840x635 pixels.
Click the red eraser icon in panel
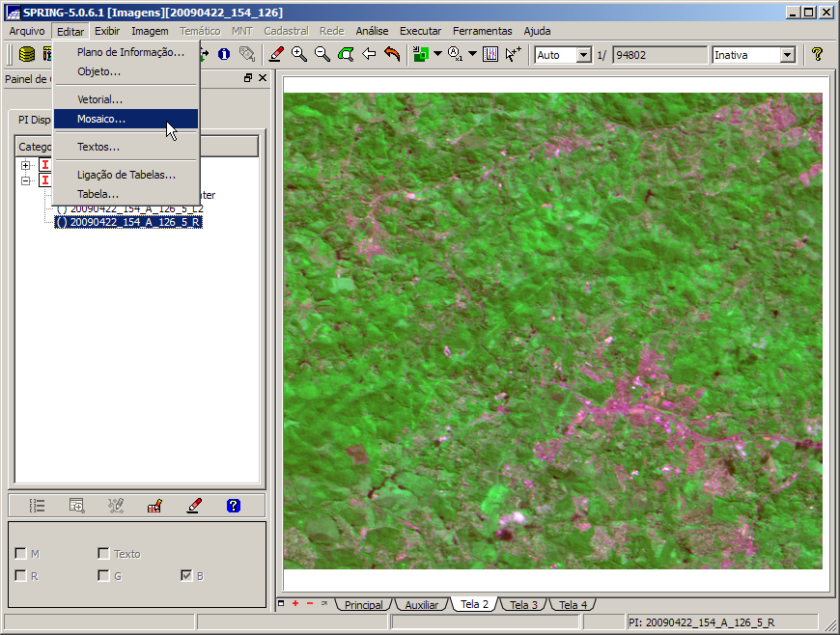point(194,505)
